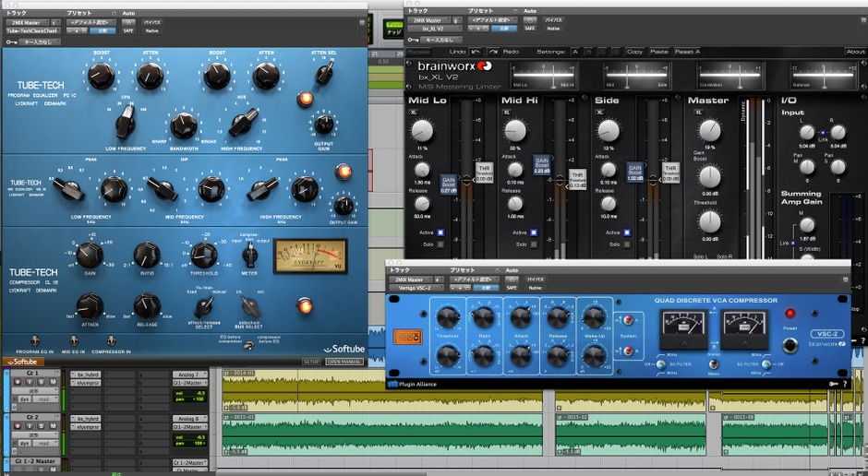Click the XL button in Master section
The width and height of the screenshot is (868, 476).
(698, 113)
